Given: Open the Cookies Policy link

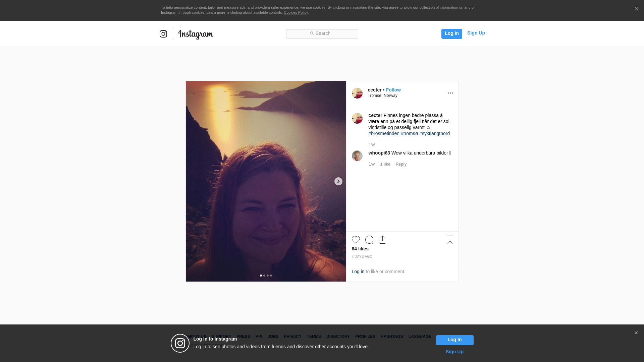Looking at the screenshot, I should click(x=296, y=12).
